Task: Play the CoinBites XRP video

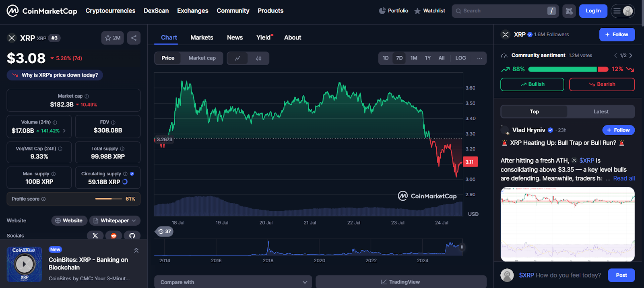Action: tap(24, 264)
